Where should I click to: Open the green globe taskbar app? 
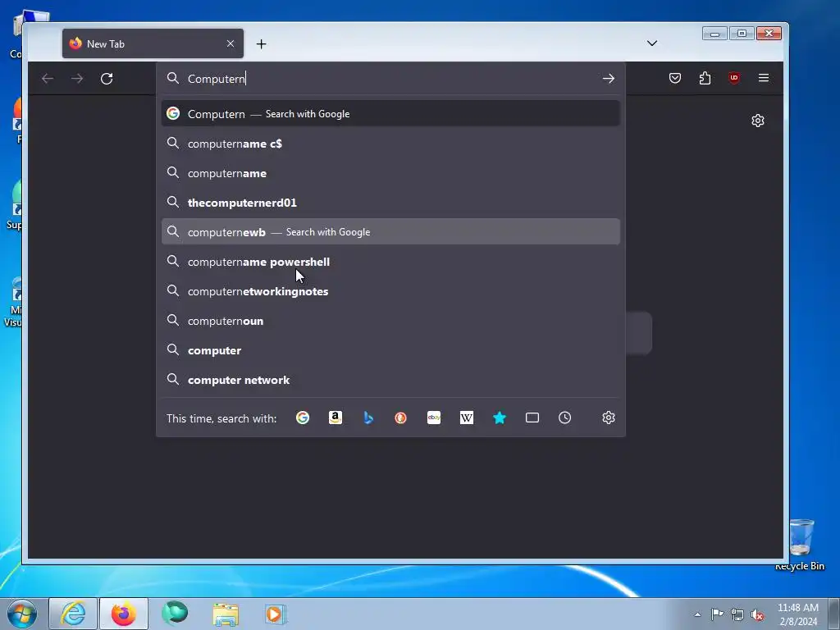[x=175, y=614]
